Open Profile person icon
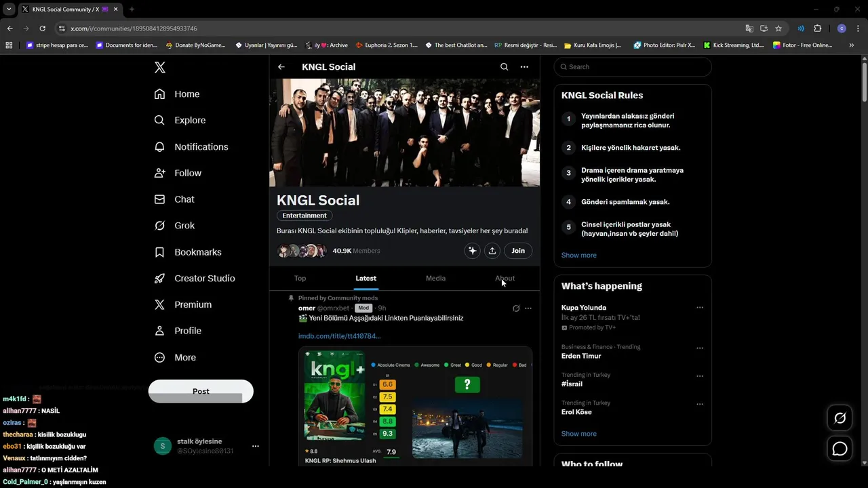The image size is (868, 488). click(x=159, y=331)
